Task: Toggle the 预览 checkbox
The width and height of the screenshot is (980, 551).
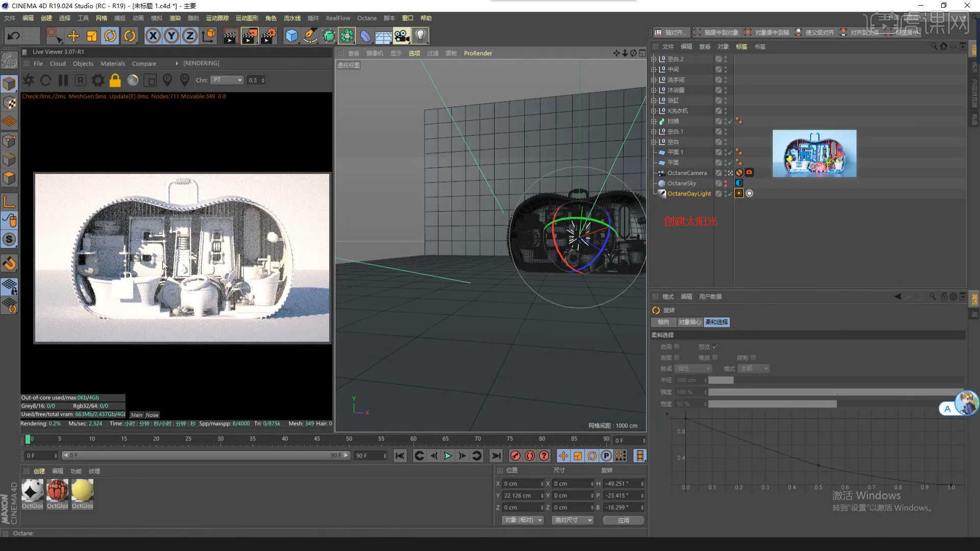Action: (715, 346)
